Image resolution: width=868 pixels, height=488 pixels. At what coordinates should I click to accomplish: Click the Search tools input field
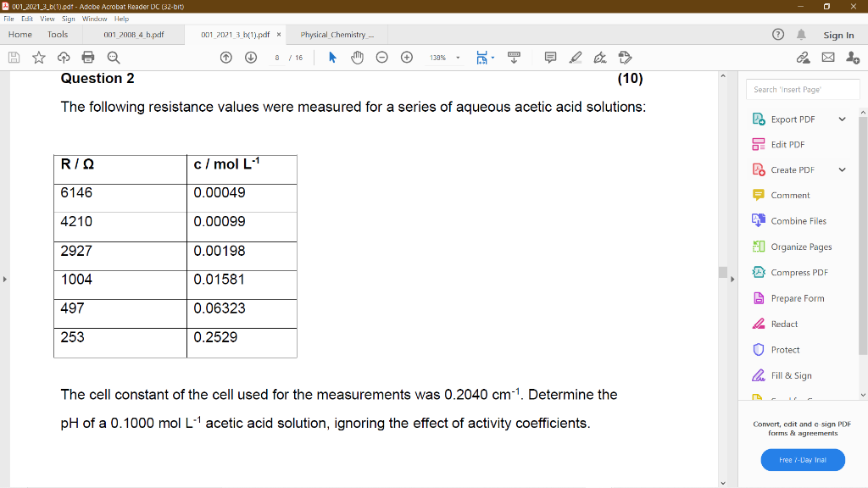pyautogui.click(x=803, y=89)
